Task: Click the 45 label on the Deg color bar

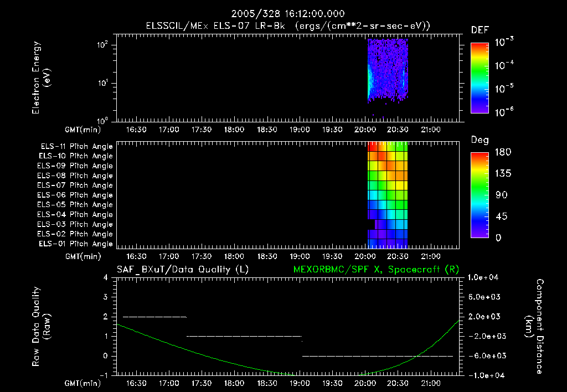Action: tap(502, 216)
